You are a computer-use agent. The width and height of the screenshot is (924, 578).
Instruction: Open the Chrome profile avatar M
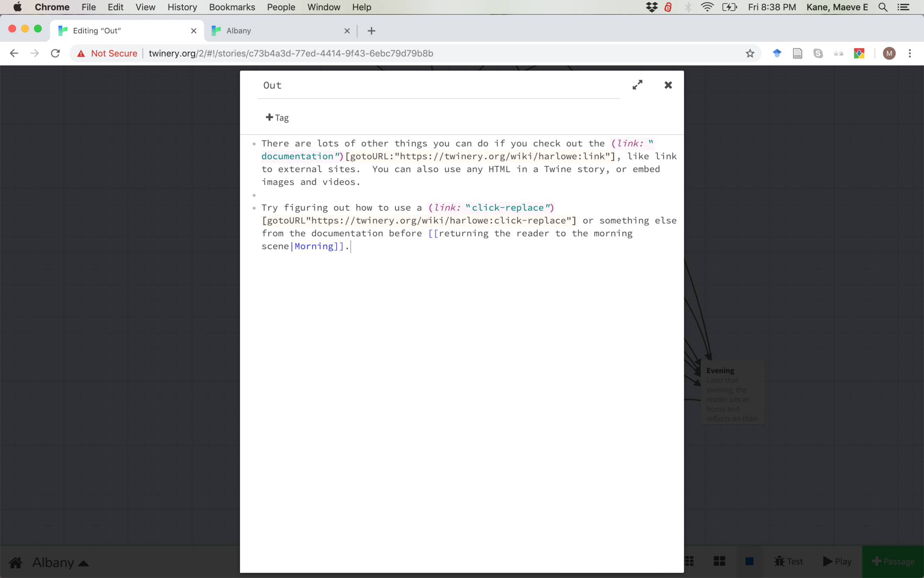pos(889,54)
